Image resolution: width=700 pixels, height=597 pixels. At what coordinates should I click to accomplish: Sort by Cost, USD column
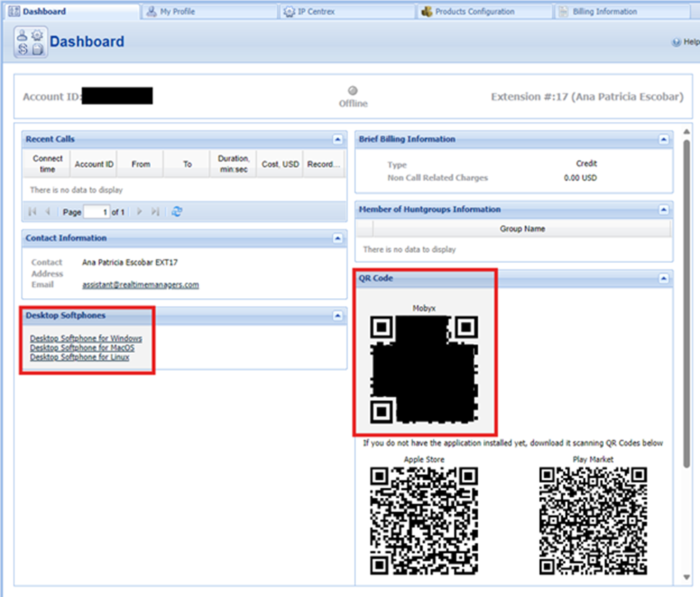280,164
